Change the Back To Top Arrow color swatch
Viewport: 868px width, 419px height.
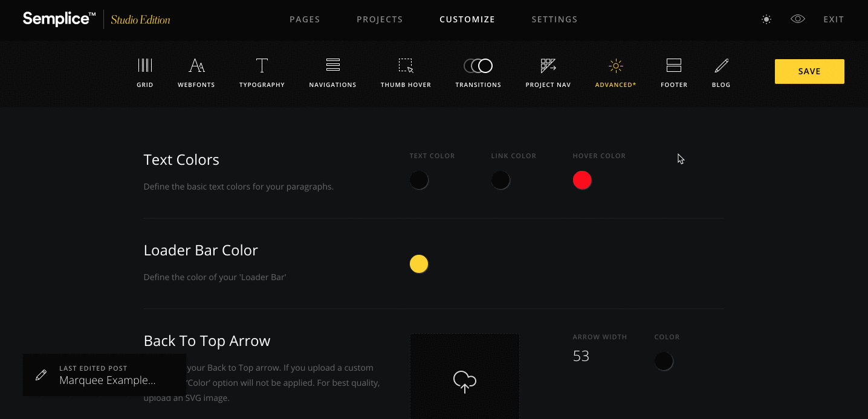[664, 361]
